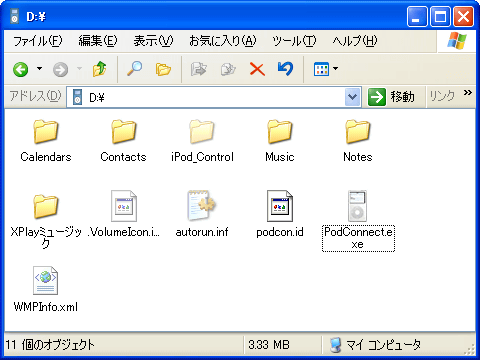Open the Search magnifier tool

pyautogui.click(x=134, y=69)
